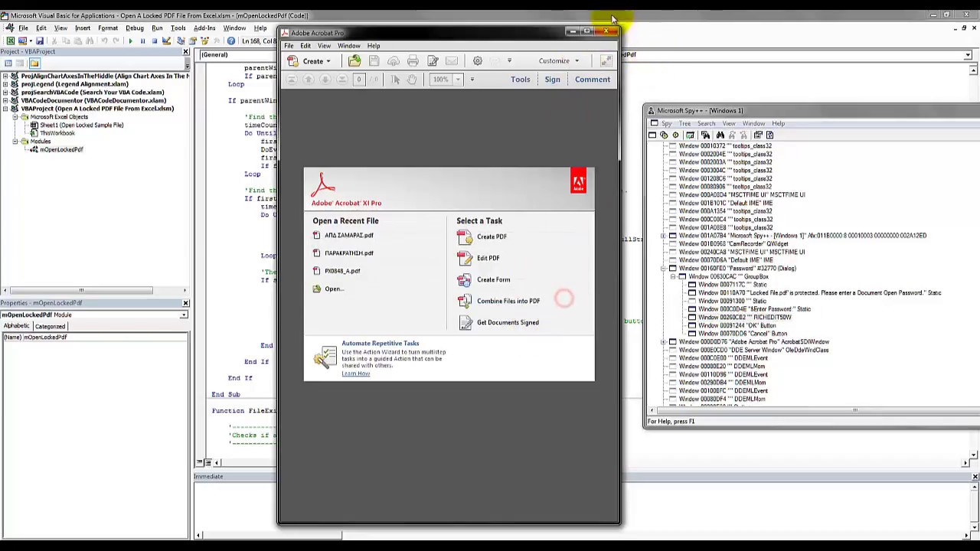Open the Tree menu in Spy++

coord(684,123)
